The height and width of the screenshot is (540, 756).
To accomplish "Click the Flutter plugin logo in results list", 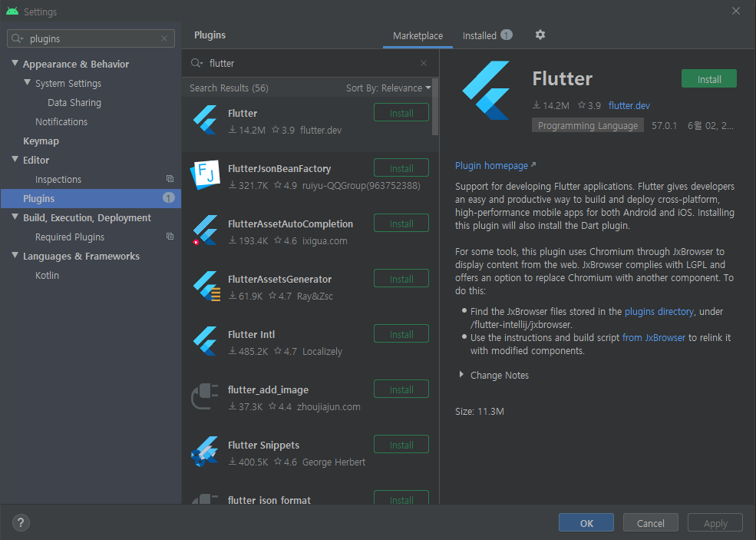I will (206, 120).
